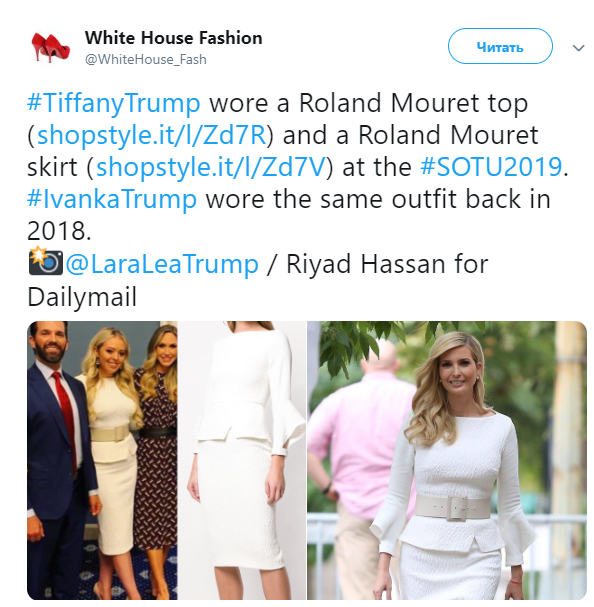Expand the tweet options chevron

[x=579, y=48]
